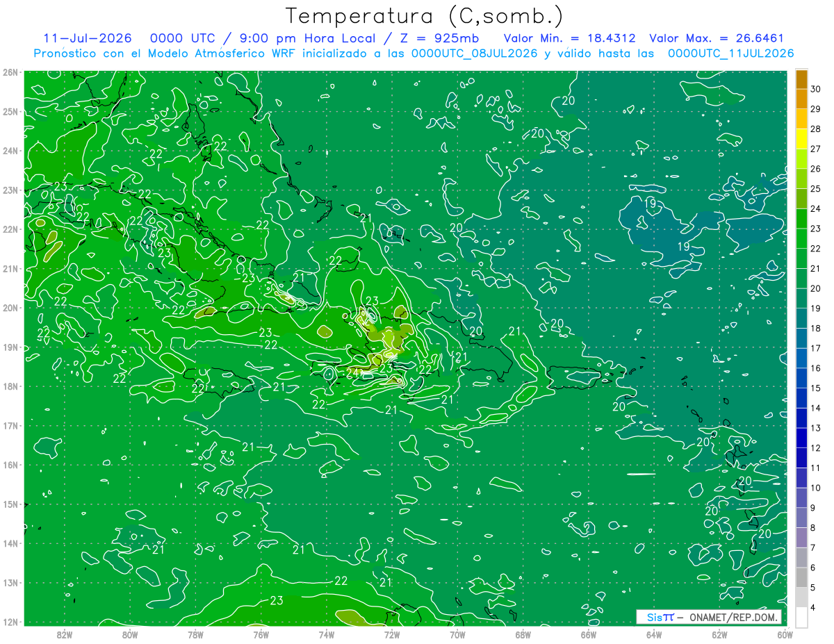This screenshot has height=644, width=834.
Task: Pick the blue legend segment between 16 and 17
Action: pyautogui.click(x=801, y=358)
